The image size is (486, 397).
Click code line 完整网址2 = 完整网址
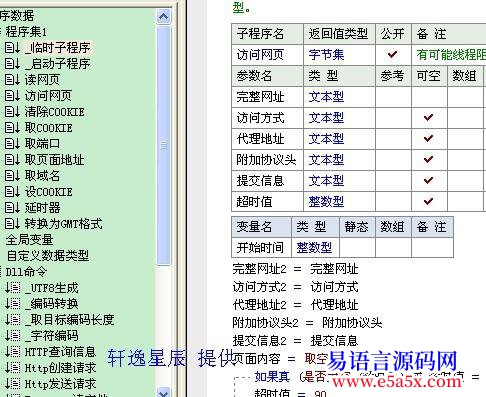click(295, 269)
